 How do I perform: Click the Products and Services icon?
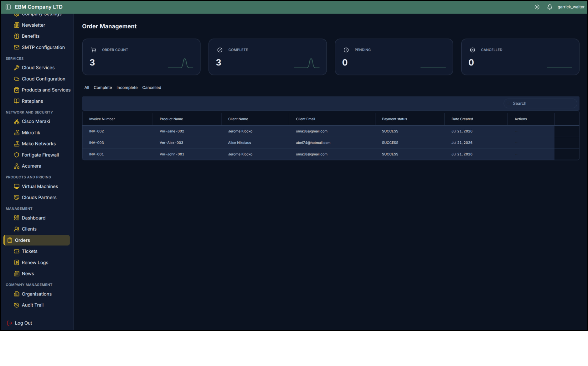coord(17,90)
